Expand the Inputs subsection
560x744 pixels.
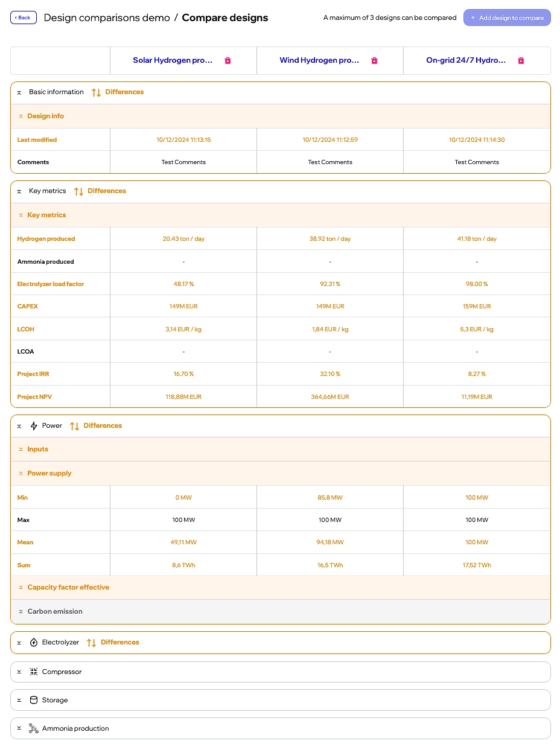tap(21, 449)
